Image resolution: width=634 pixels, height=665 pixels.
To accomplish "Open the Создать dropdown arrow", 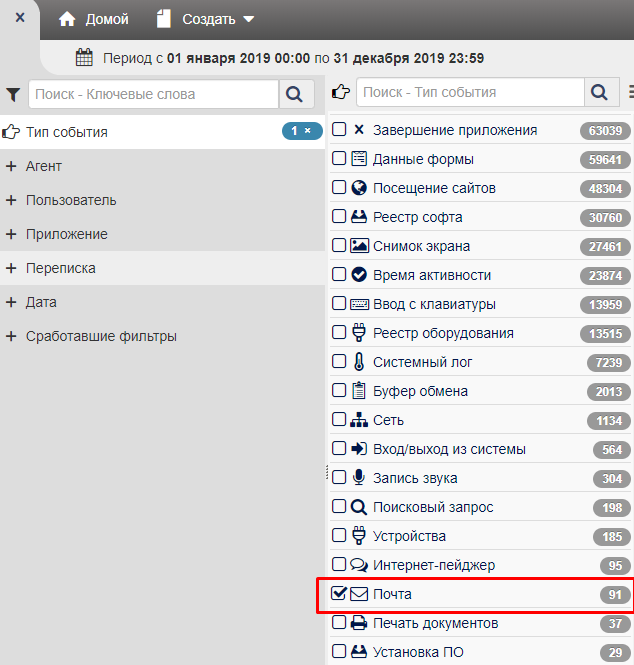I will pos(249,19).
